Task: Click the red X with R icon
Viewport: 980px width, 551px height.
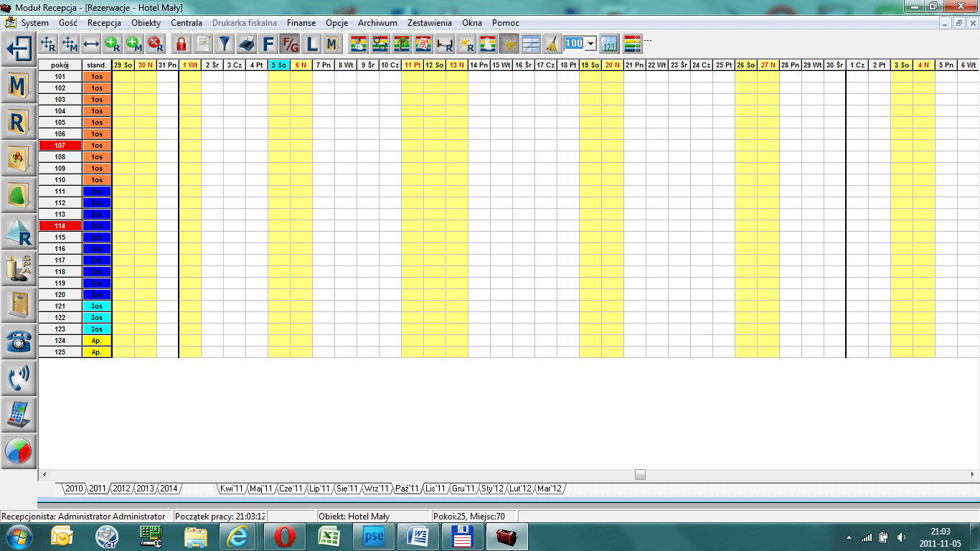Action: coord(155,44)
